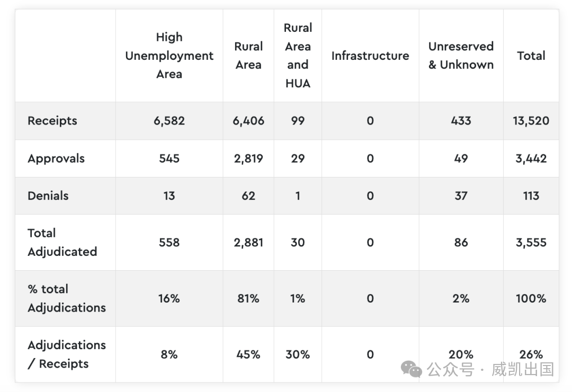
Task: Click the Total Adjudicated row label
Action: pyautogui.click(x=62, y=242)
